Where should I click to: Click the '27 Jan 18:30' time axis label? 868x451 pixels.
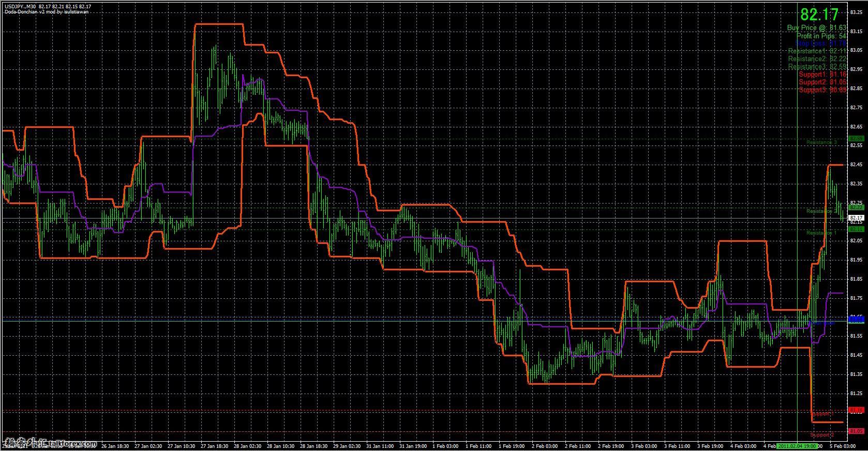pos(215,446)
